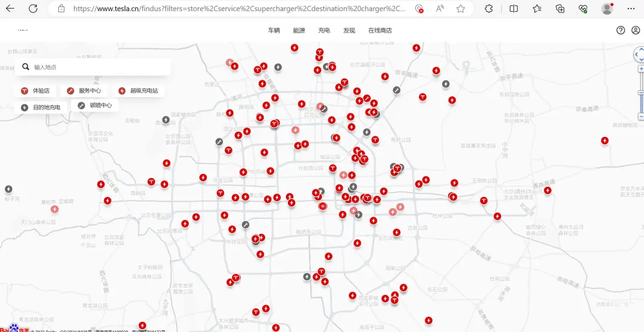
Task: Click the map zoom in plus button
Action: tap(641, 69)
